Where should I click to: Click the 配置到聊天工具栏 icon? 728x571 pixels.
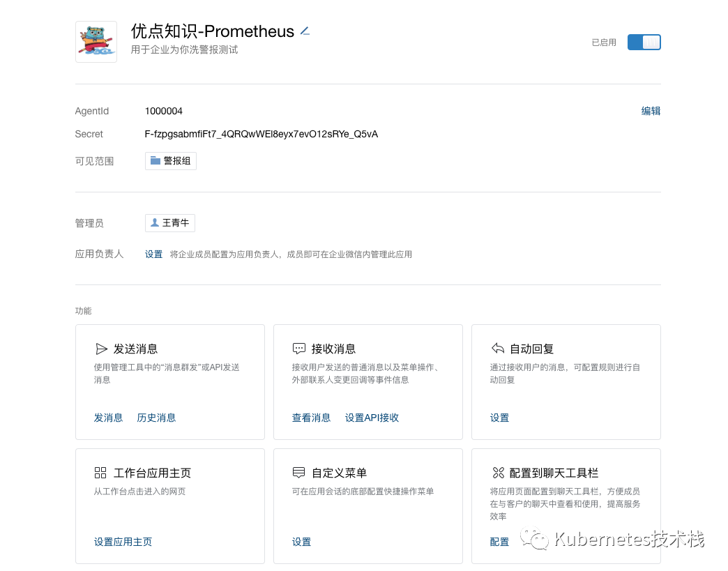tap(497, 472)
